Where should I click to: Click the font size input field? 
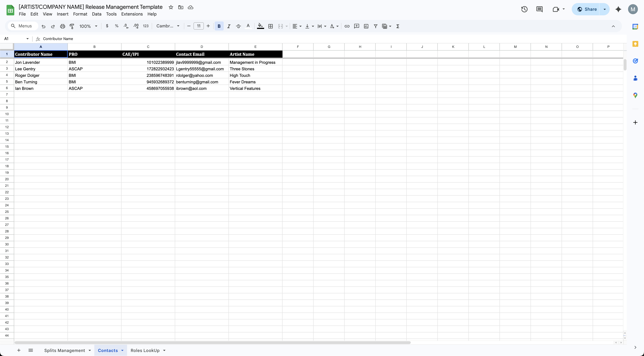click(199, 26)
